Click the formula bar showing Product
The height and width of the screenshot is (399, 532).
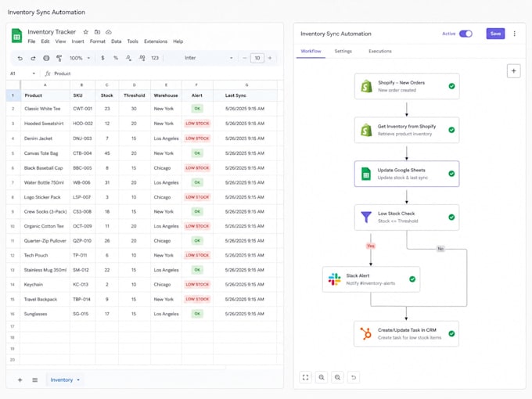pyautogui.click(x=163, y=74)
